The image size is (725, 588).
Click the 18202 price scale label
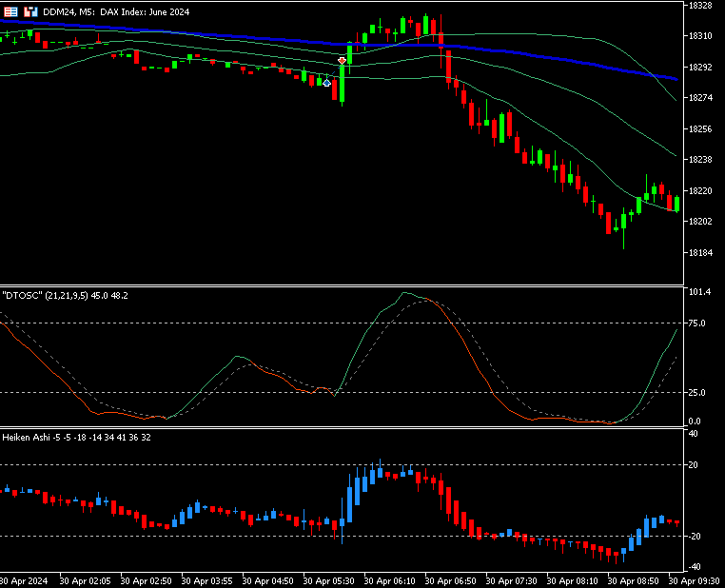point(700,222)
